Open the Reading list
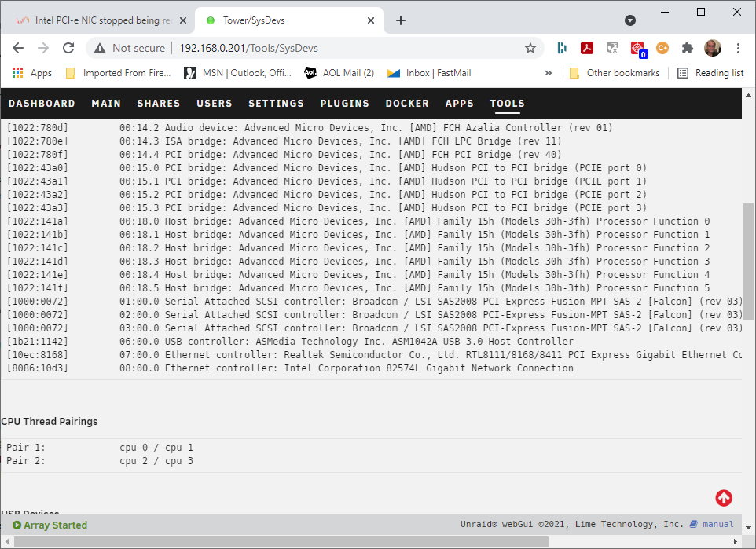756x549 pixels. tap(710, 73)
